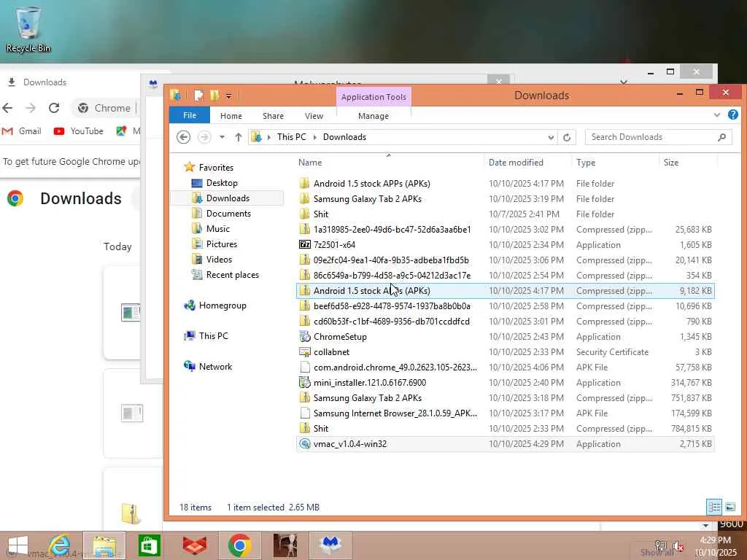Reload page in Chrome window
Image resolution: width=747 pixels, height=560 pixels.
click(54, 108)
